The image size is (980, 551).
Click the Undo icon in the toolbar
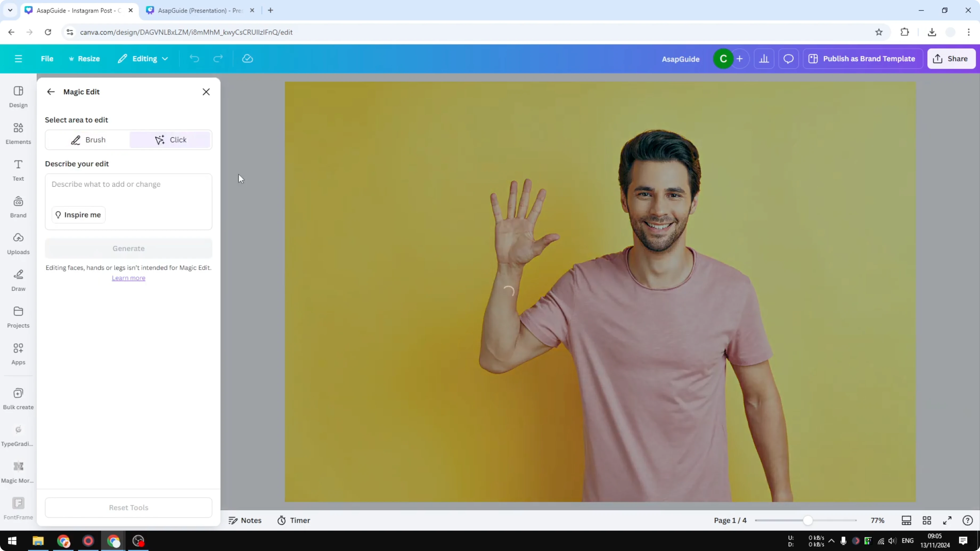[x=194, y=58]
